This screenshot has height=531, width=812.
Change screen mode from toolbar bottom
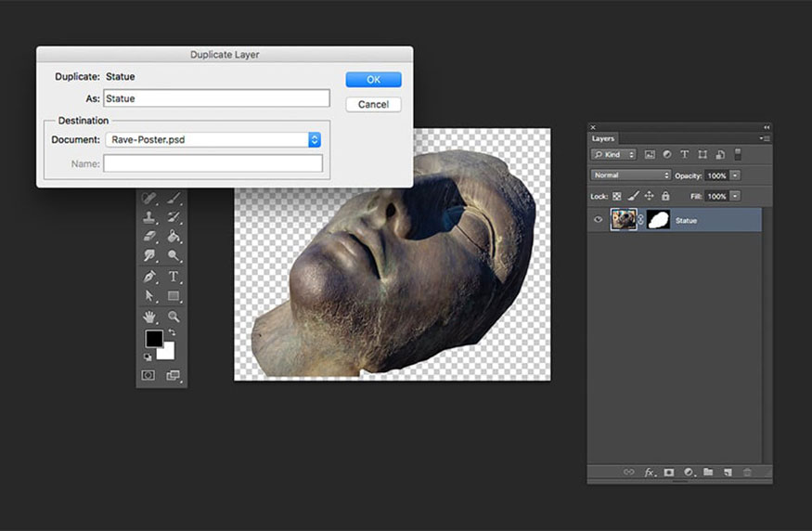[174, 375]
